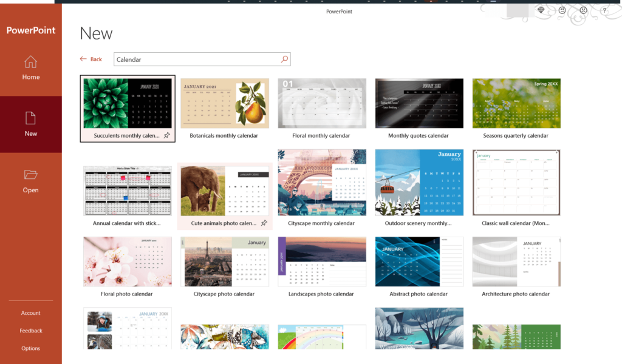Select the New page icon in sidebar
The width and height of the screenshot is (622, 364).
pos(30,118)
